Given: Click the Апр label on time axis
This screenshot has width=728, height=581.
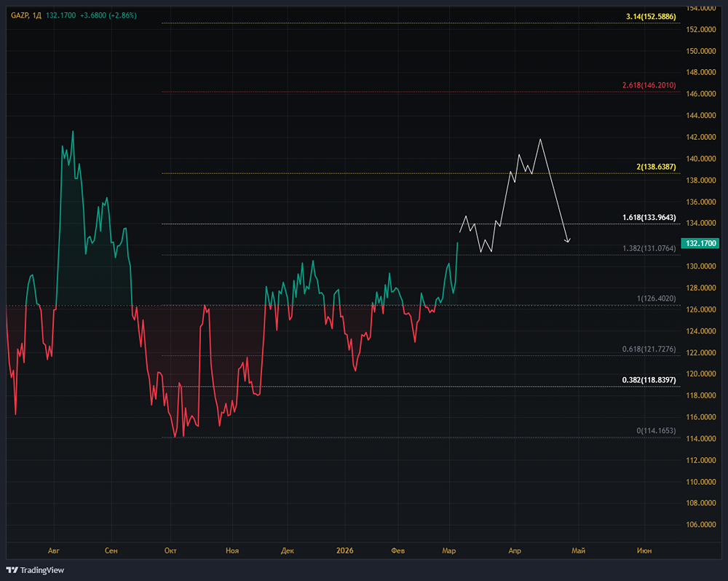Looking at the screenshot, I should point(515,551).
